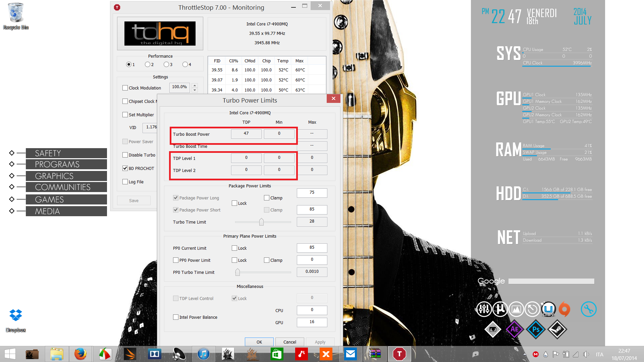The image size is (644, 362).
Task: Open the Windows Start button
Action: pos(10,354)
